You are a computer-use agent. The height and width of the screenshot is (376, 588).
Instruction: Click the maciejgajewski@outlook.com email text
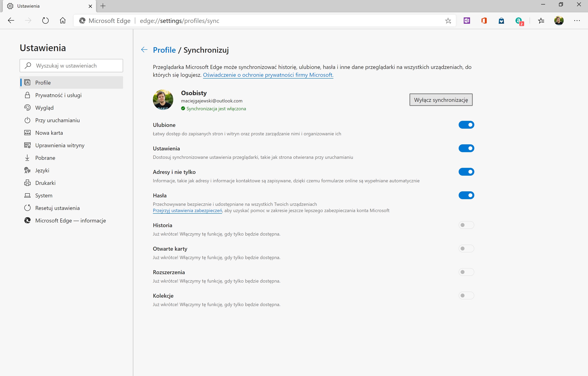211,101
